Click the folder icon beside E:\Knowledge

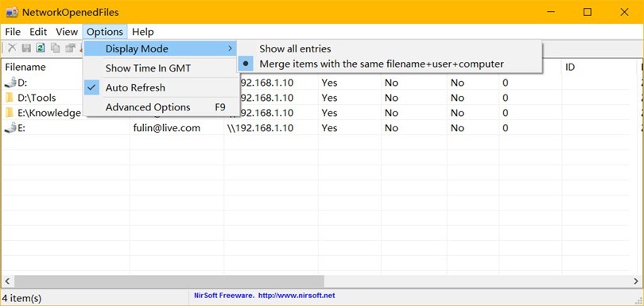(10, 113)
